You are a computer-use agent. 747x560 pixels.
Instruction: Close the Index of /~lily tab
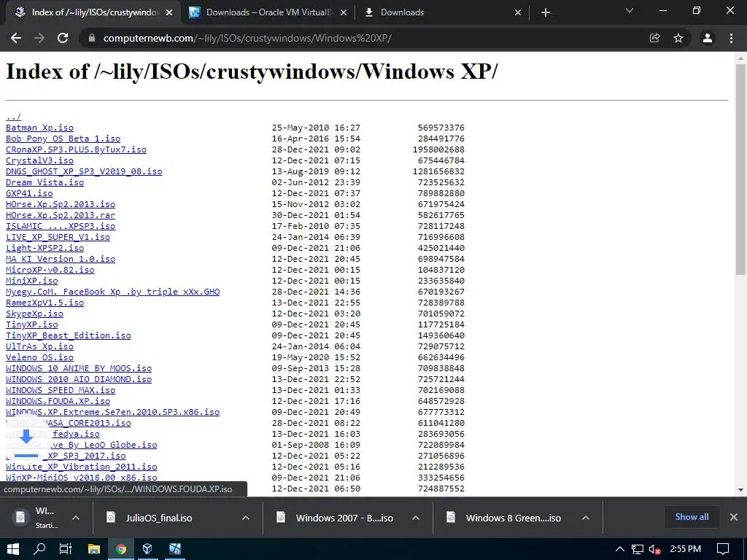pyautogui.click(x=169, y=12)
